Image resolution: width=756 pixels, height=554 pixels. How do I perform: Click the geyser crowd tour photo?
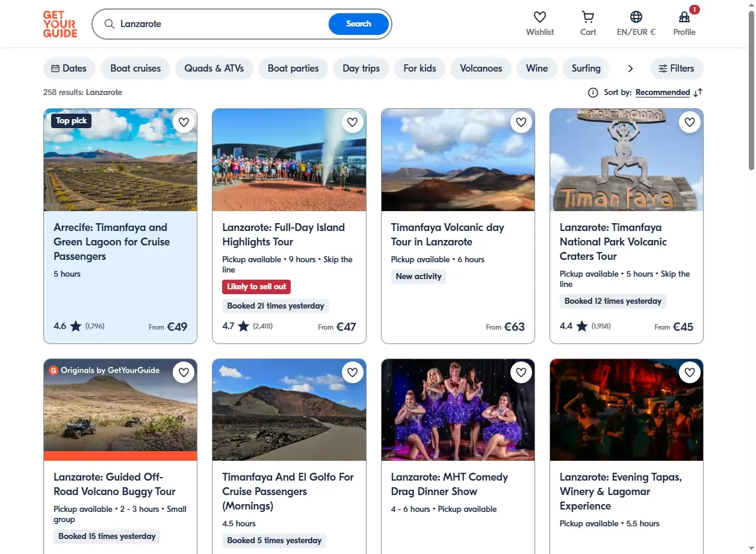click(289, 160)
